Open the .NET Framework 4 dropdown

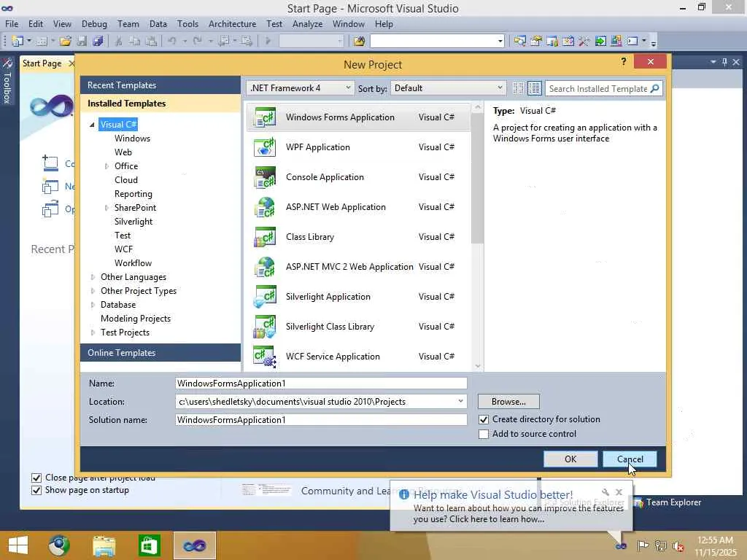click(x=300, y=88)
